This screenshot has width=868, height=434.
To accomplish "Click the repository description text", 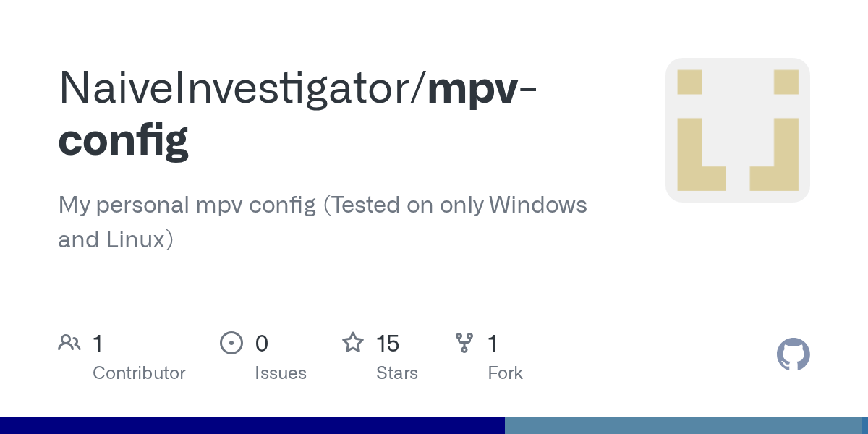I will tap(323, 222).
